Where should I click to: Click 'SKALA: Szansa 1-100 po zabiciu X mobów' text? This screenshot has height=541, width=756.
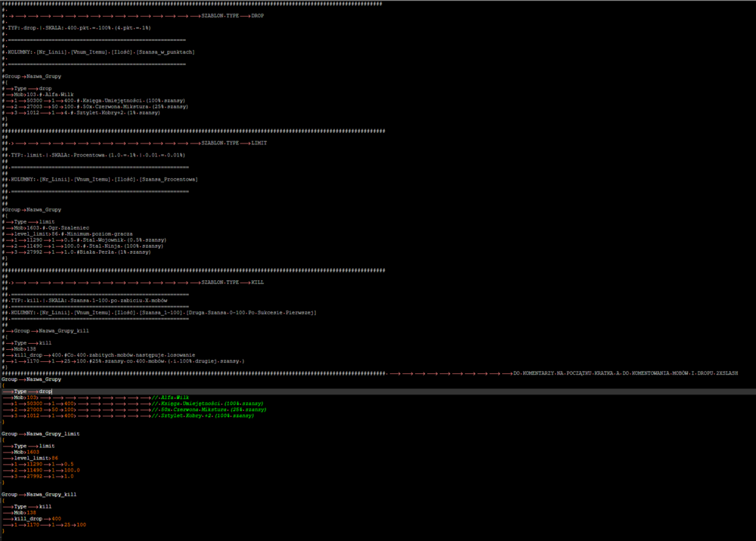[108, 301]
